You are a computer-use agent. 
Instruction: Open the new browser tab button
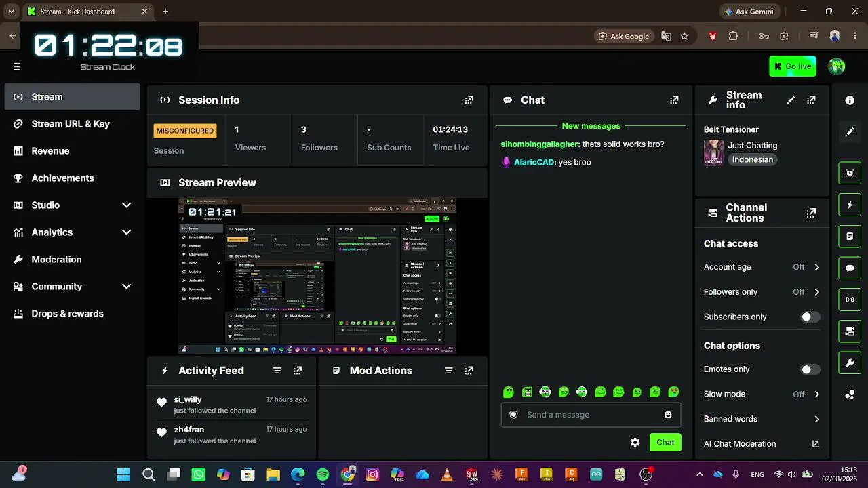pyautogui.click(x=165, y=12)
